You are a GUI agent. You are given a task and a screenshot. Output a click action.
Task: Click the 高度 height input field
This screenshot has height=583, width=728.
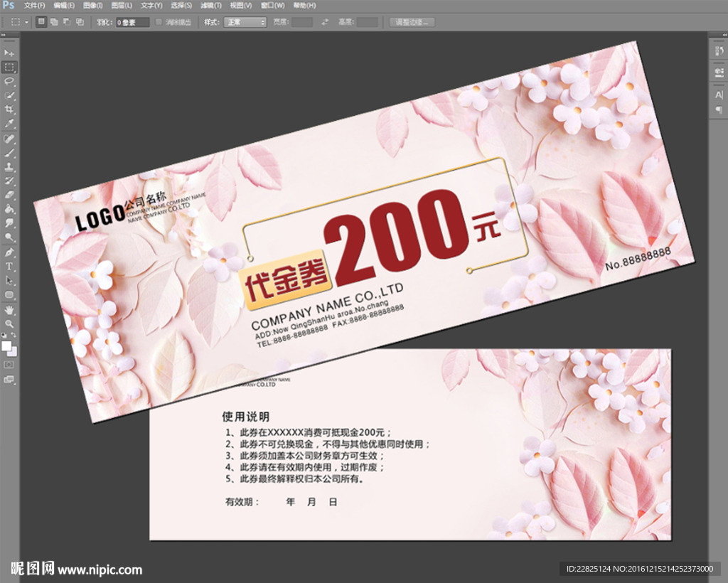[367, 22]
